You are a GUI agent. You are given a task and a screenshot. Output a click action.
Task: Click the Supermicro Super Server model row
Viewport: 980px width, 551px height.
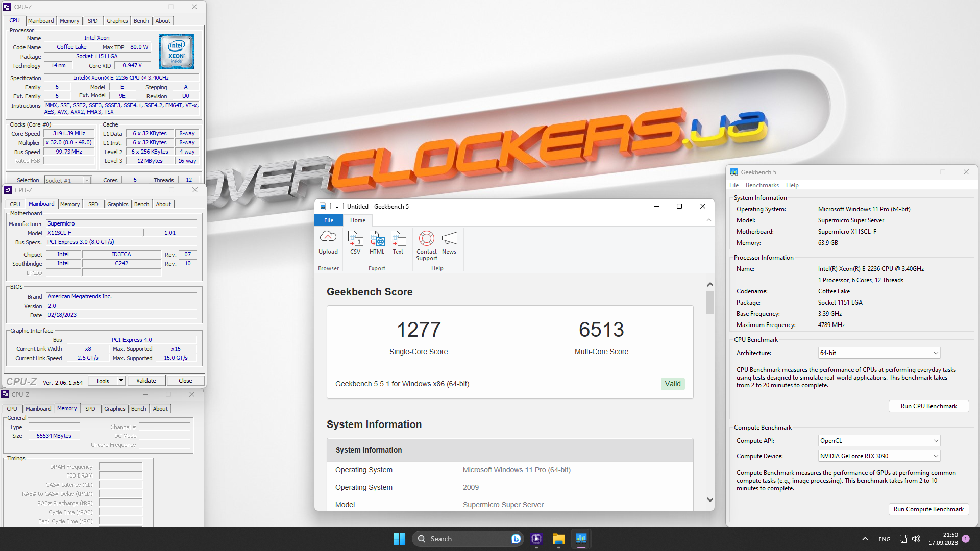coord(510,504)
